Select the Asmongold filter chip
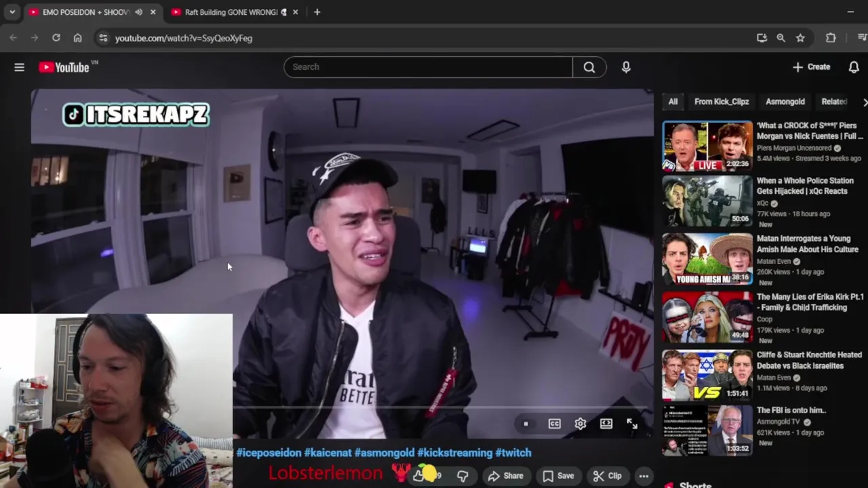Viewport: 868px width, 488px height. point(785,102)
